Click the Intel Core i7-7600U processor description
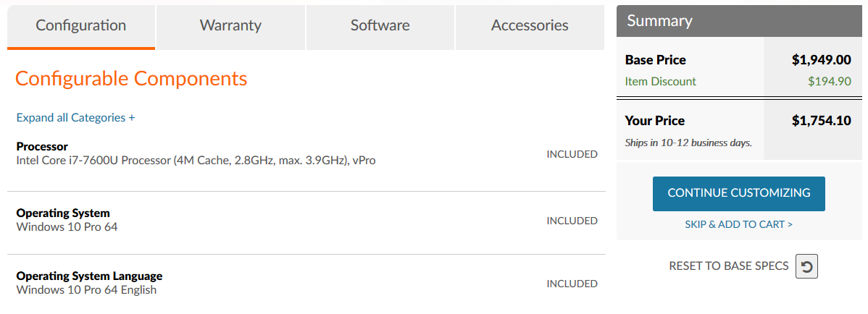This screenshot has height=314, width=868. click(x=196, y=161)
